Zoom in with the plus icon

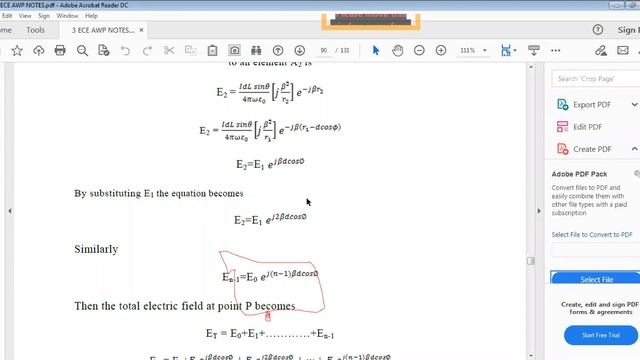[x=441, y=50]
